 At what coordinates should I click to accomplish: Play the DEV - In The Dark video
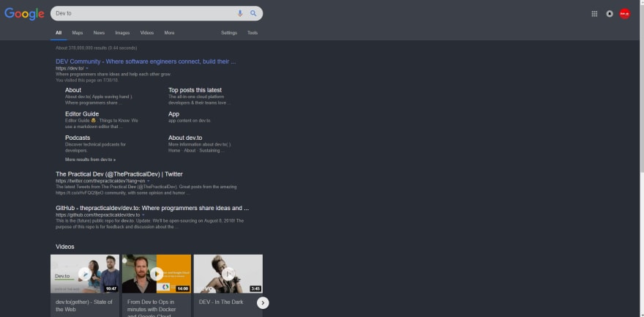228,274
